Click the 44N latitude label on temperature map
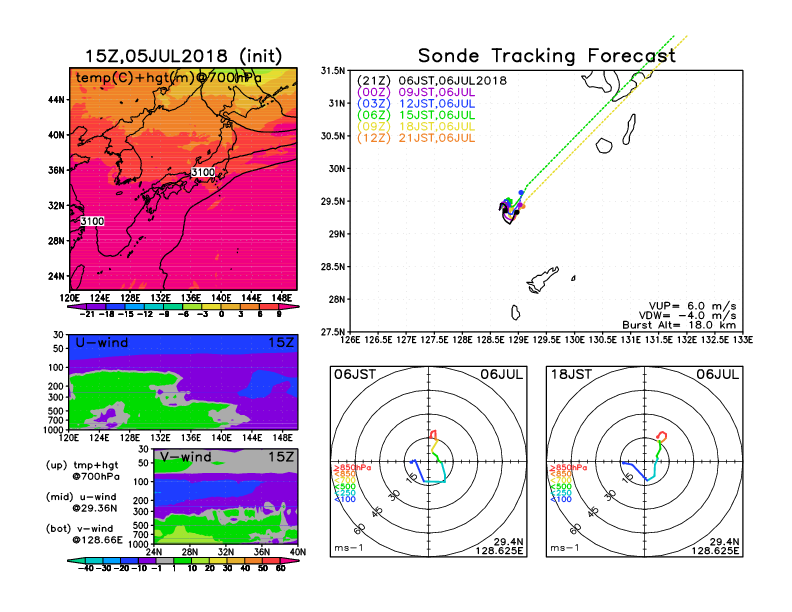Viewport: 792px width, 612px height. click(x=56, y=100)
